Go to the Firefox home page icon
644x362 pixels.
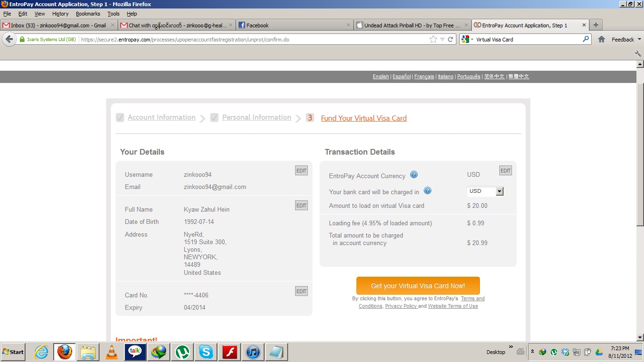coord(602,40)
